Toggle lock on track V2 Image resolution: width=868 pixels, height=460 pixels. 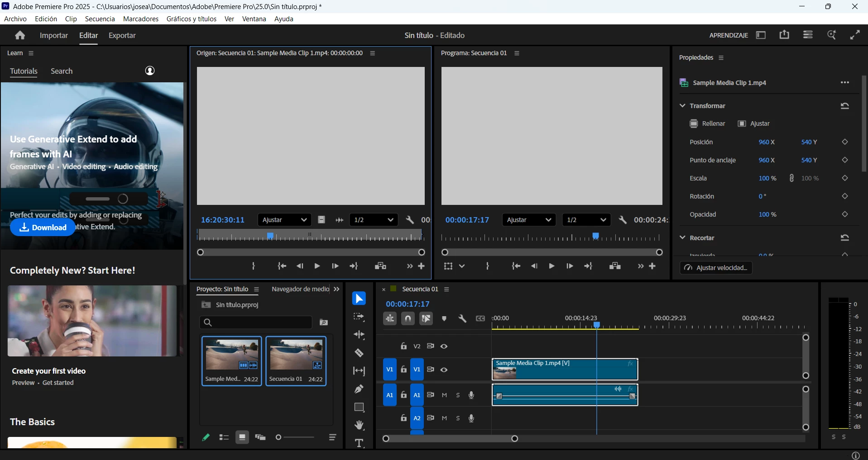(403, 346)
